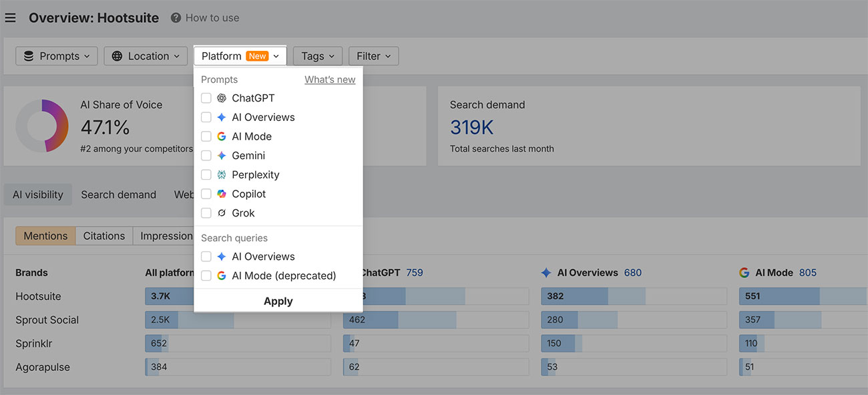This screenshot has width=868, height=395.
Task: Click the Agorapulse brand label
Action: (43, 367)
